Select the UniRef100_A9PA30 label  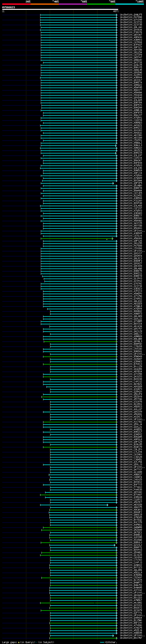(131, 37)
